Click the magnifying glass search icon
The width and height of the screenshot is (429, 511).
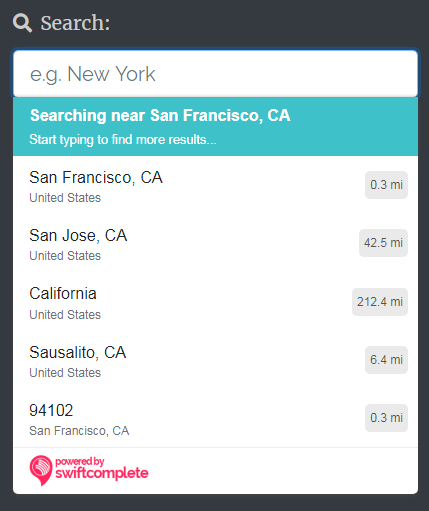point(22,23)
